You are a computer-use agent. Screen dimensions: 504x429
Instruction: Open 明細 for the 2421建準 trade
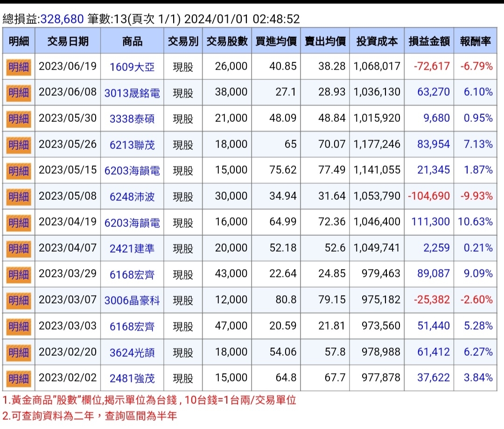tap(19, 249)
